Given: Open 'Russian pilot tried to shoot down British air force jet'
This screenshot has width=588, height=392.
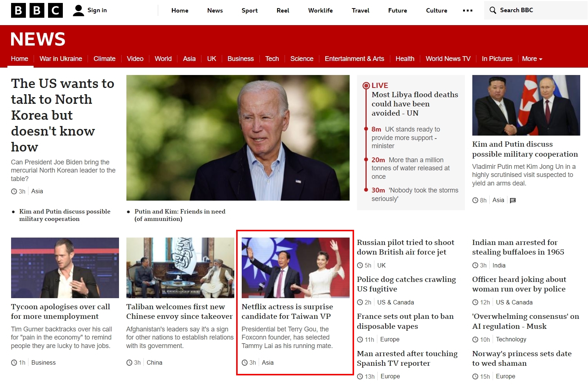Looking at the screenshot, I should click(x=405, y=247).
